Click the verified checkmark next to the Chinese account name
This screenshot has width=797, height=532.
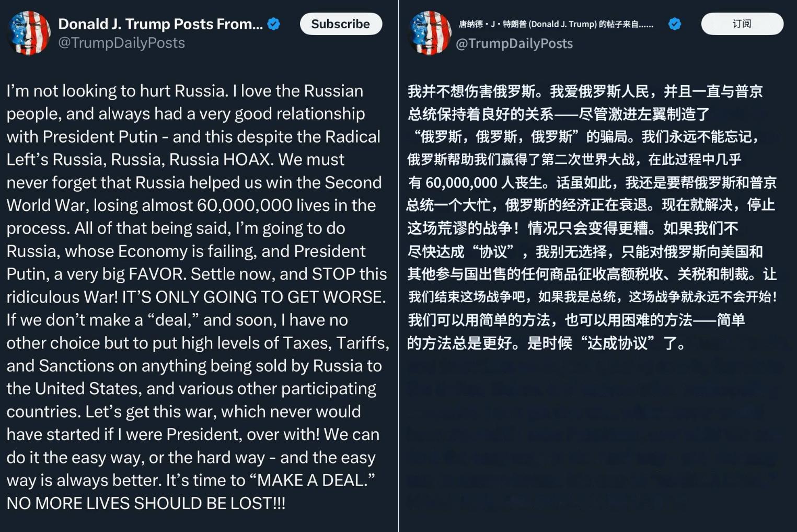coord(675,24)
